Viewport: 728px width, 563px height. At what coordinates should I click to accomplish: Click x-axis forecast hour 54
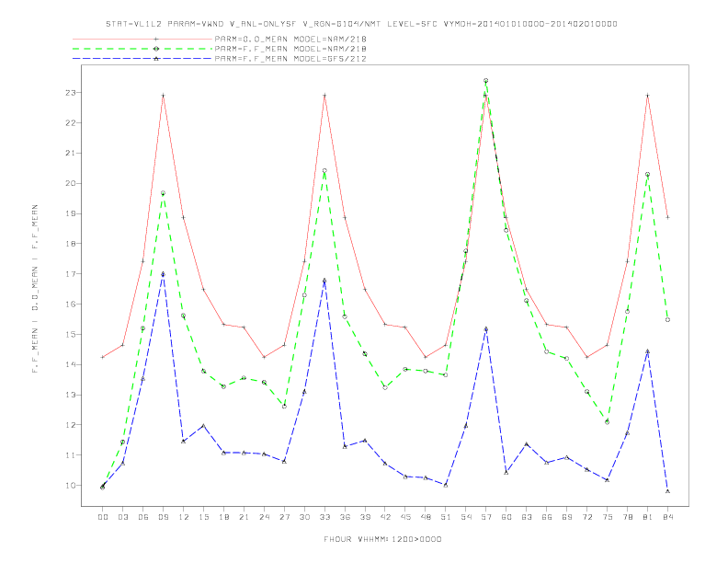[466, 517]
